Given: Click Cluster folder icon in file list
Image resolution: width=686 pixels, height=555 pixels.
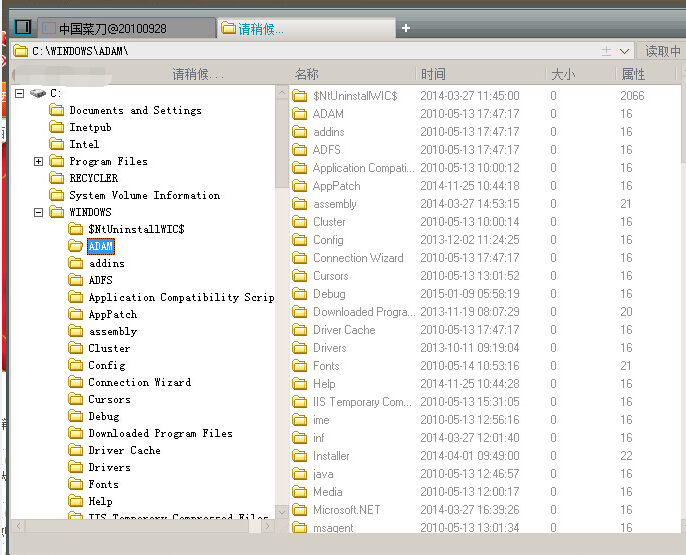Looking at the screenshot, I should tap(300, 222).
